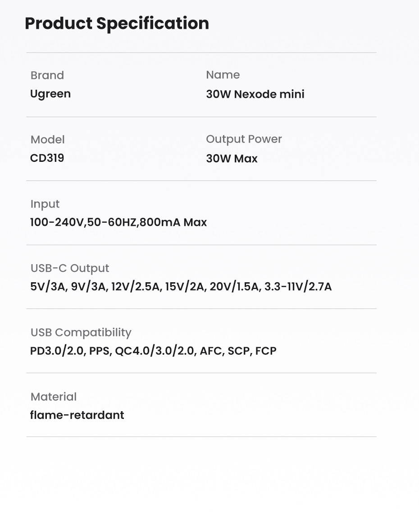The width and height of the screenshot is (419, 532).
Task: Click the 20V/1.5A output value
Action: (x=235, y=287)
